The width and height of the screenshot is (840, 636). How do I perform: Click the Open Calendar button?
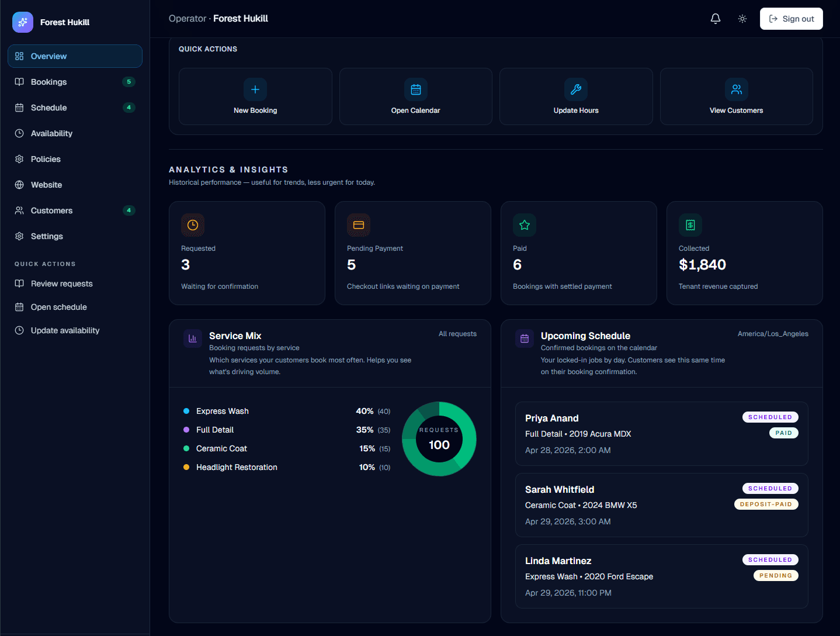point(416,96)
